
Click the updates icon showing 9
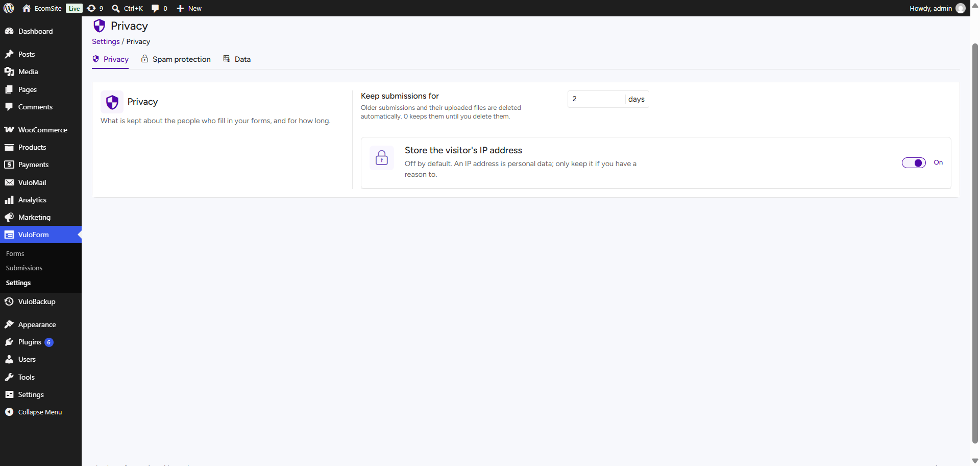(91, 8)
